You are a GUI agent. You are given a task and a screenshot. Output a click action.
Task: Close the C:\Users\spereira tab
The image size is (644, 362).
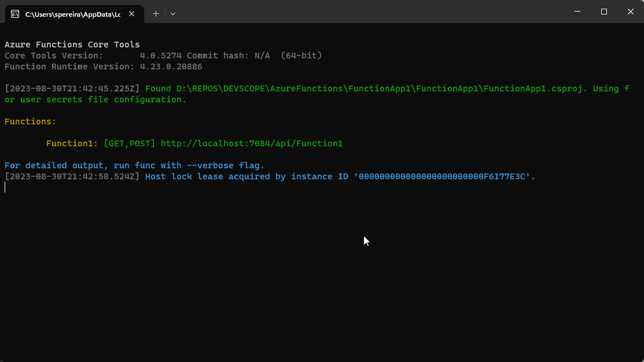(x=132, y=14)
